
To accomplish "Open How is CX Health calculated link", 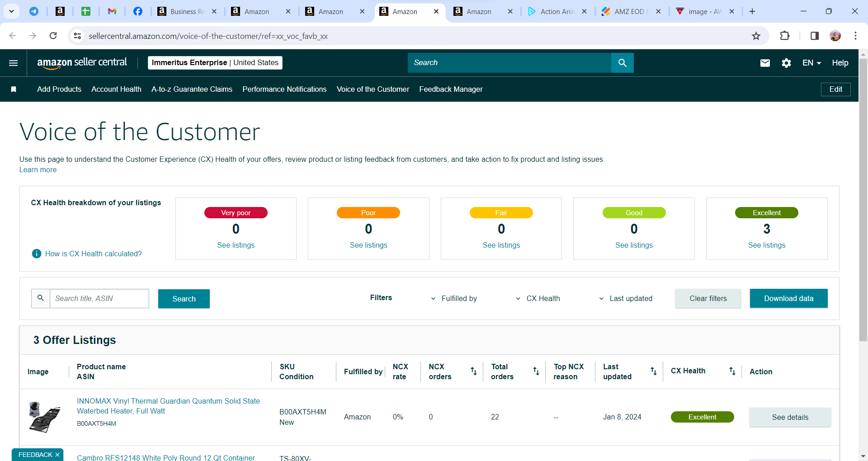I will pos(94,254).
